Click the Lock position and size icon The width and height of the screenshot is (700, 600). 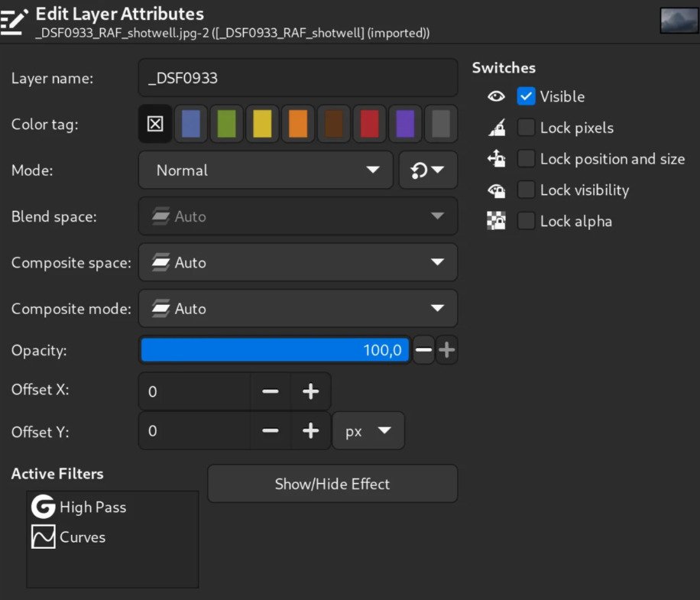click(x=497, y=159)
